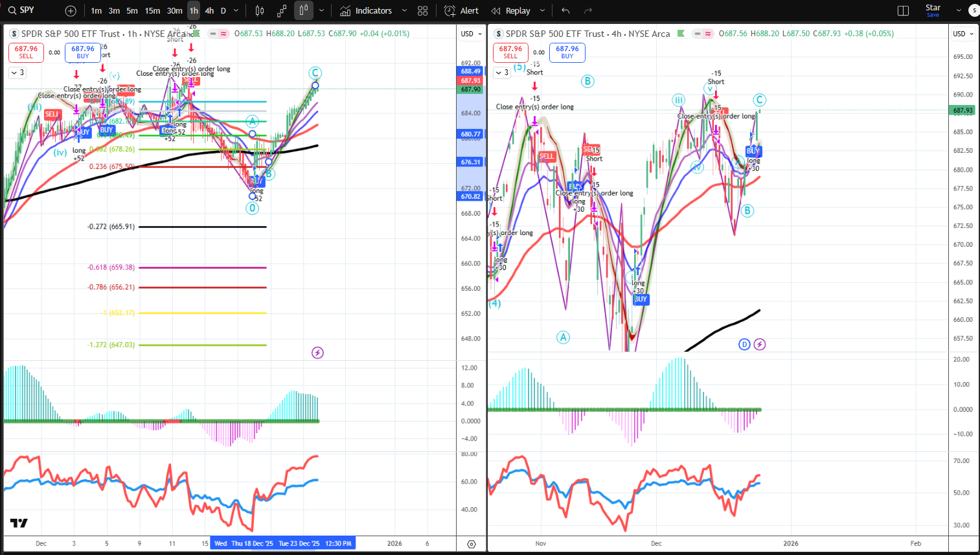Click the purple lightning event icon on 4h chart
The height and width of the screenshot is (555, 980).
coord(760,345)
